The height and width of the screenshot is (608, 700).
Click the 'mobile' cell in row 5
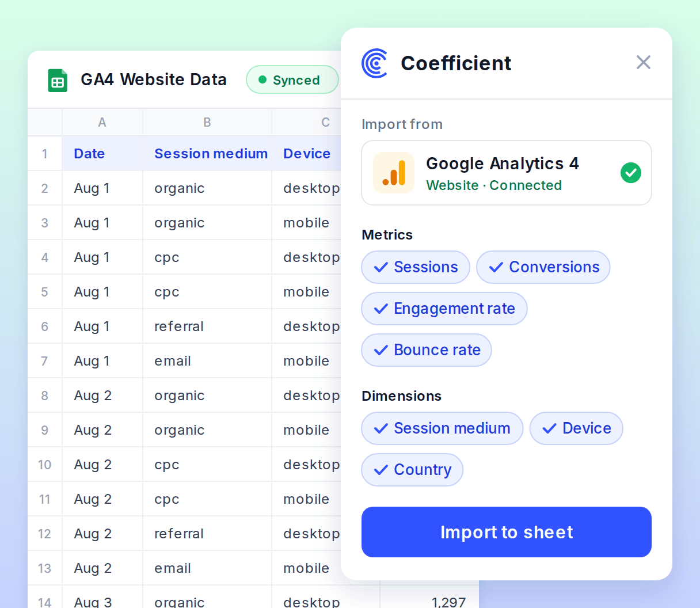click(306, 292)
